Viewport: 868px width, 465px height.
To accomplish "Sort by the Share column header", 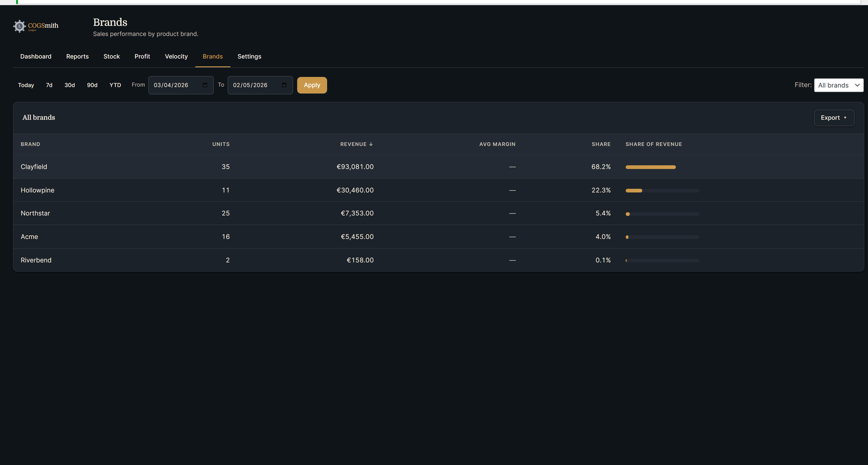I will [x=601, y=144].
